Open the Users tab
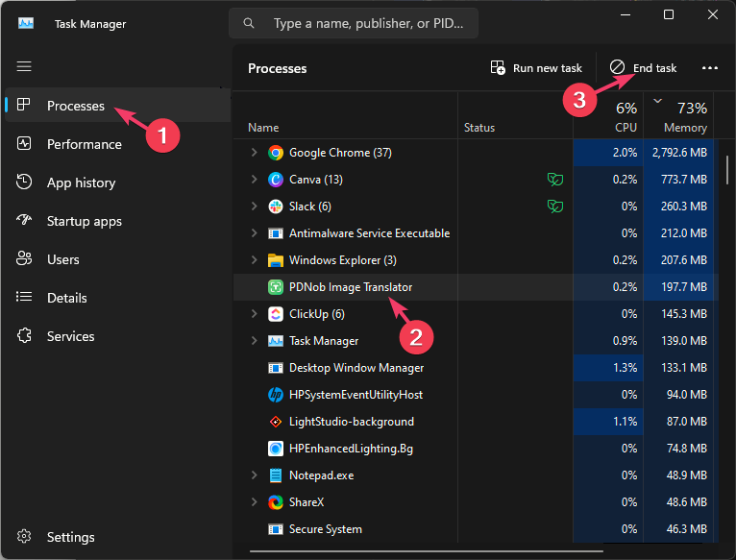 117,259
